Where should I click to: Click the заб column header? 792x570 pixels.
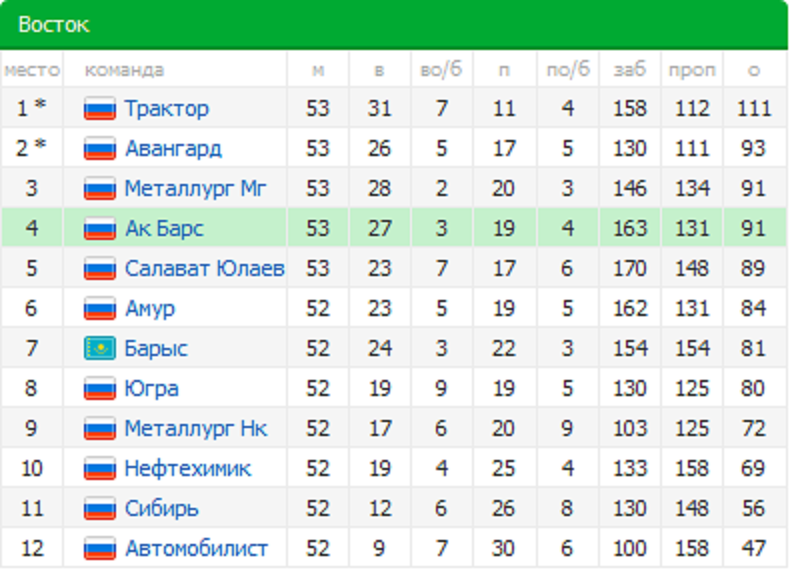630,70
